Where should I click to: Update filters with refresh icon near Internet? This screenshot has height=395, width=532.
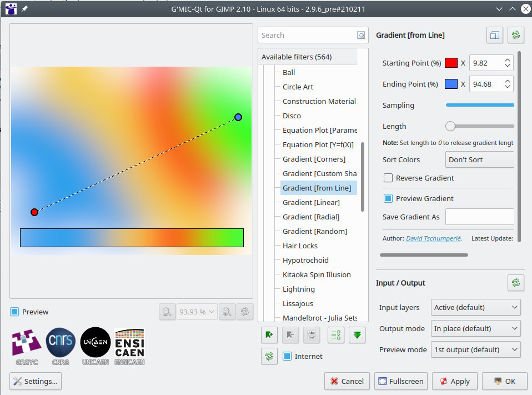(269, 356)
